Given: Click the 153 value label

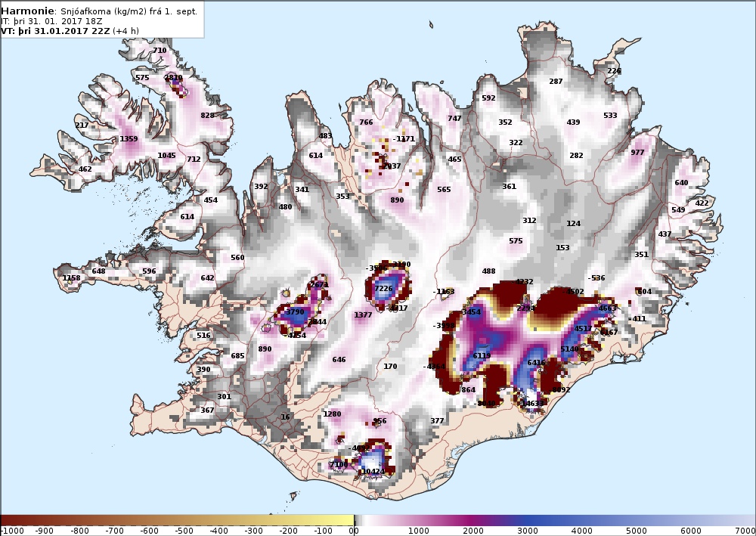Looking at the screenshot, I should (x=562, y=247).
